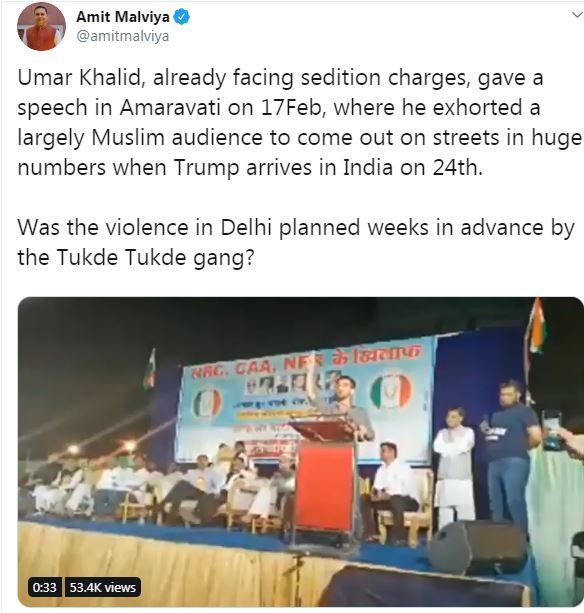Open the Amit Malviya display name link
This screenshot has height=613, width=584.
[123, 17]
